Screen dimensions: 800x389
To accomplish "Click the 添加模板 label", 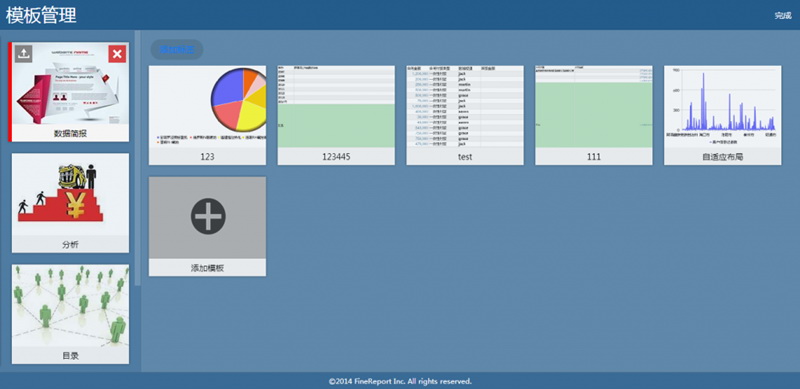I will coord(207,268).
